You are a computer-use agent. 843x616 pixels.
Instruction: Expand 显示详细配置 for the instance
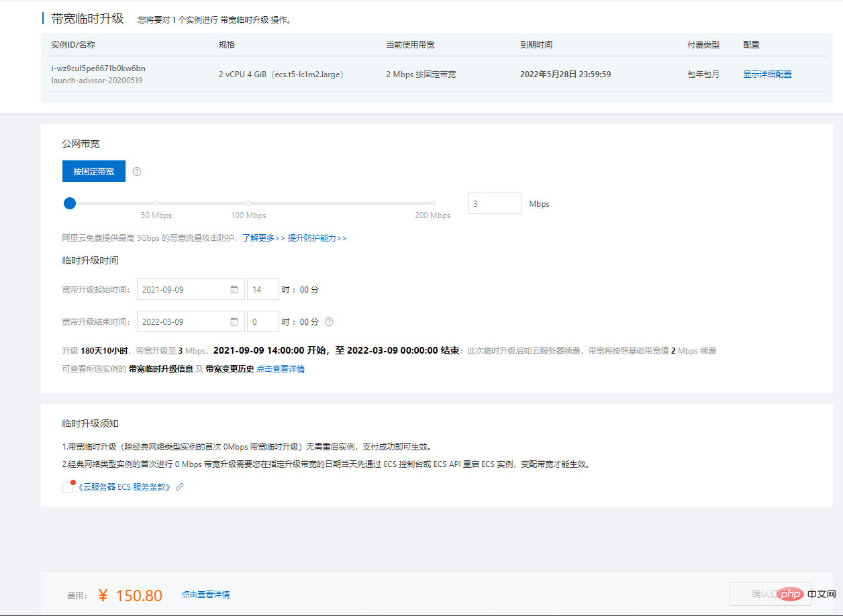[x=767, y=74]
